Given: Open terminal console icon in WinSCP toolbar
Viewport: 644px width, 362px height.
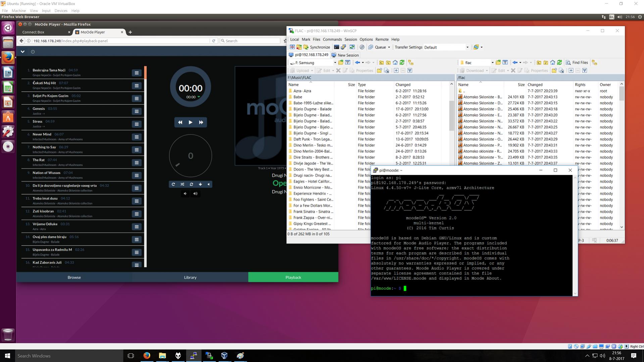Looking at the screenshot, I should coord(336,47).
